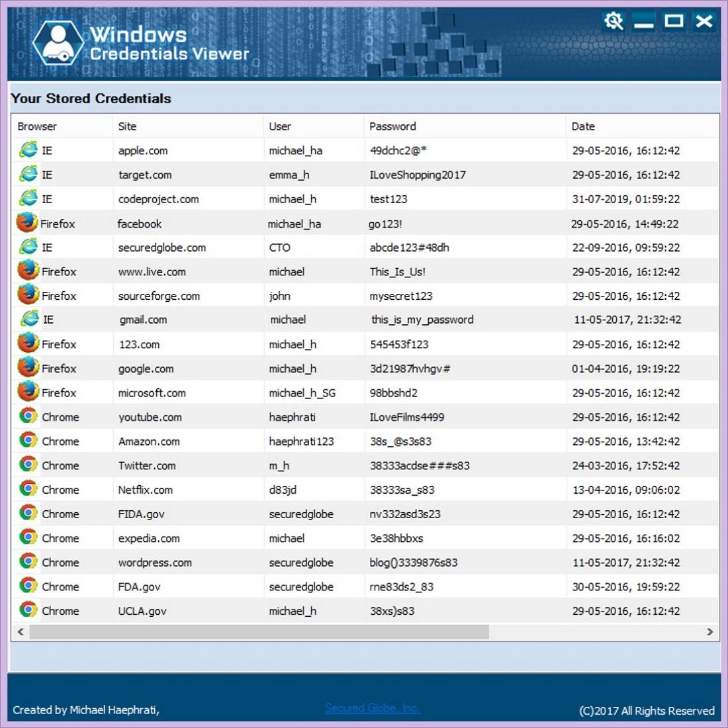Screen dimensions: 728x728
Task: Sort by the Site column header
Action: point(188,126)
